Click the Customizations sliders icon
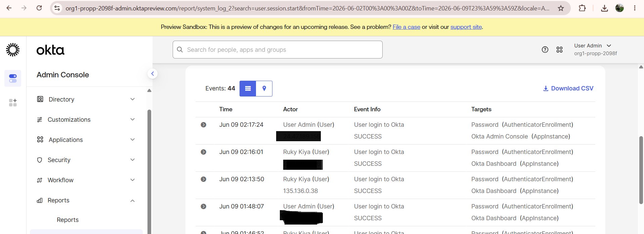 pos(40,120)
